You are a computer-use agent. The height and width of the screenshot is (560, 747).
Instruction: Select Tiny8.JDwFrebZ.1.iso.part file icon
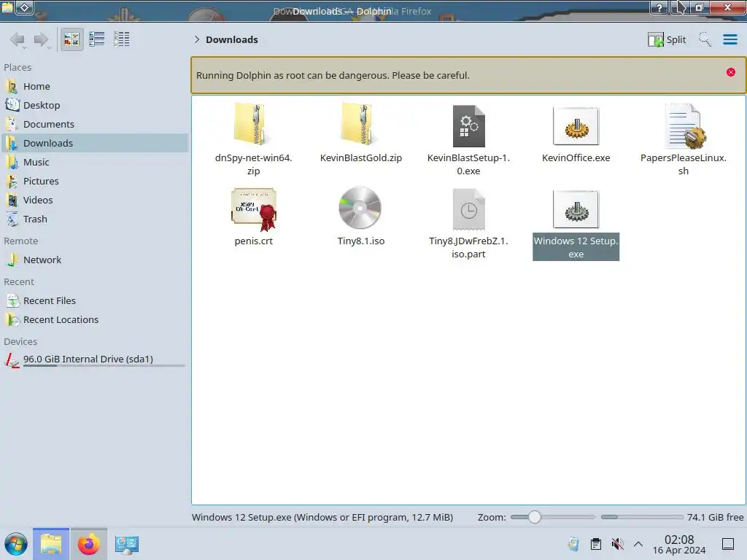[468, 209]
